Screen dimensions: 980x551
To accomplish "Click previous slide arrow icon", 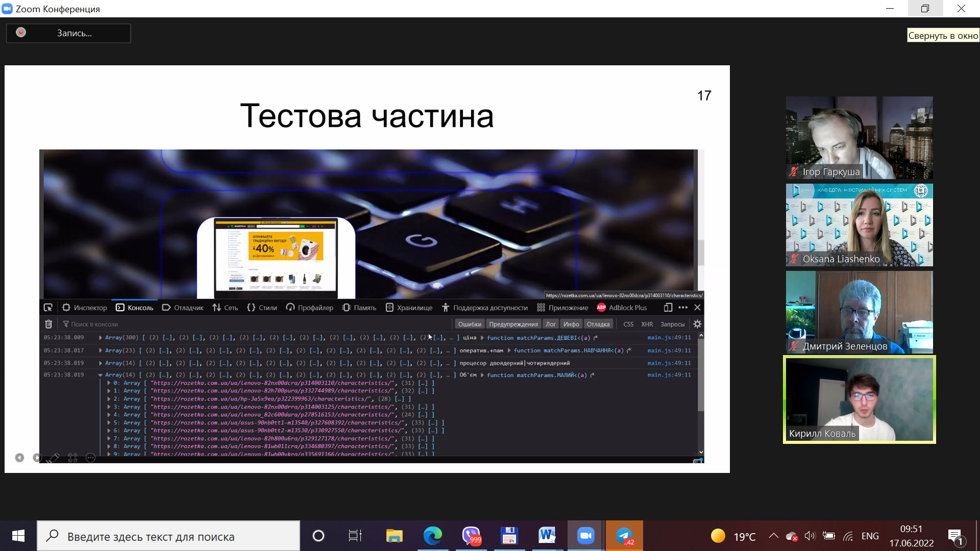I will pos(19,458).
